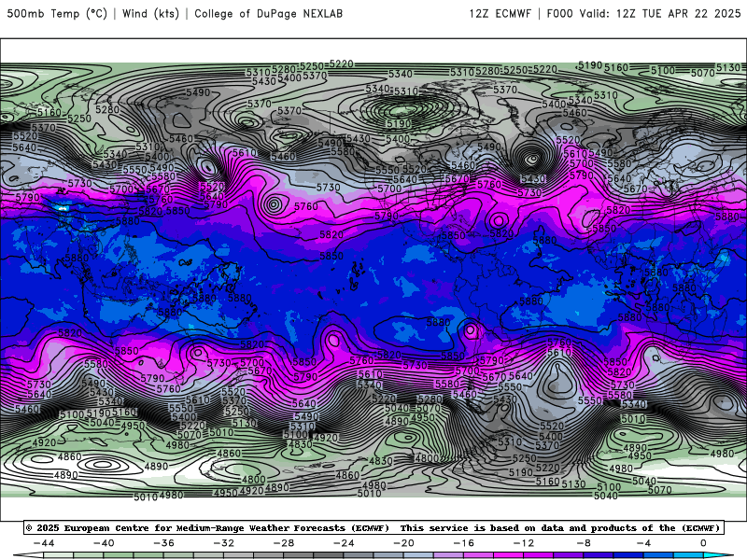Click the 0 colorbar label

703,543
